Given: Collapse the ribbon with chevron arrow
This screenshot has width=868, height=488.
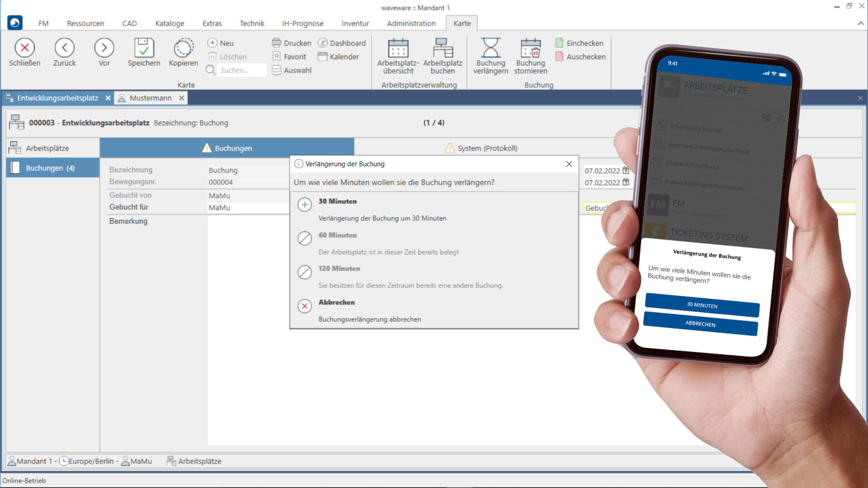Looking at the screenshot, I should pos(860,23).
